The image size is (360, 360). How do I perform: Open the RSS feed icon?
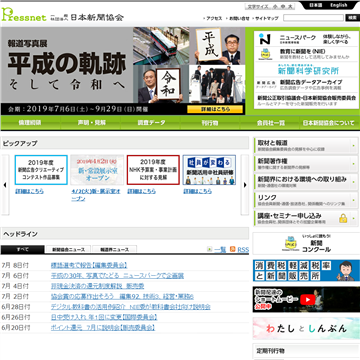233,249
